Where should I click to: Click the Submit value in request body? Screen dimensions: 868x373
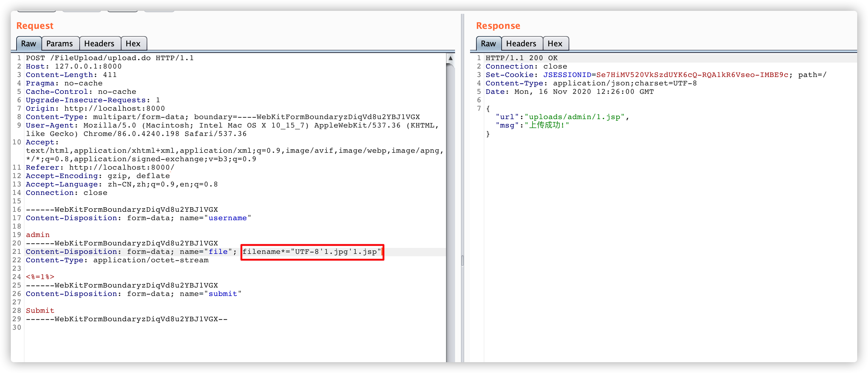pos(40,311)
